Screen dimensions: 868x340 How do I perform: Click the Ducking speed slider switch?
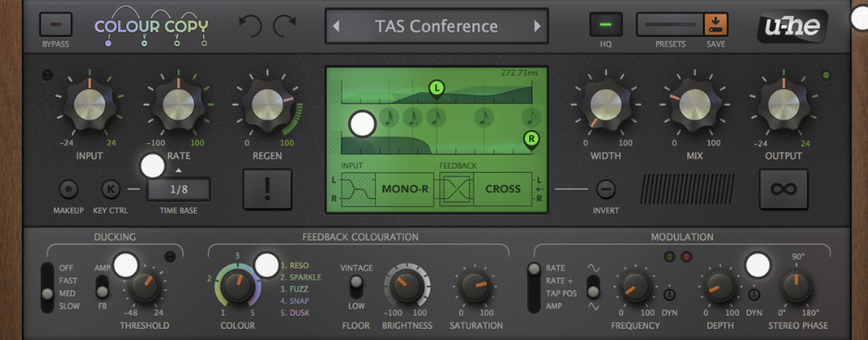[47, 287]
